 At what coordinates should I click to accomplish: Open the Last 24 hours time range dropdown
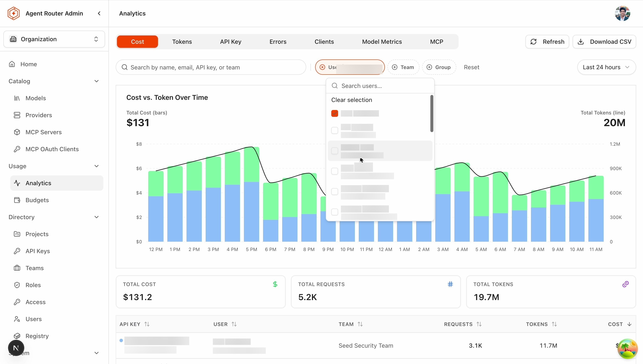606,67
